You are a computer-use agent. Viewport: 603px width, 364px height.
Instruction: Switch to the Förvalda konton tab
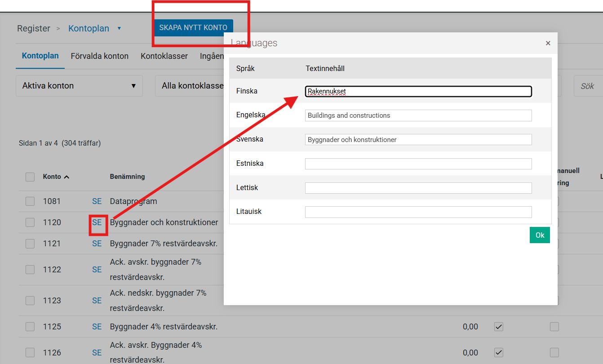click(99, 56)
